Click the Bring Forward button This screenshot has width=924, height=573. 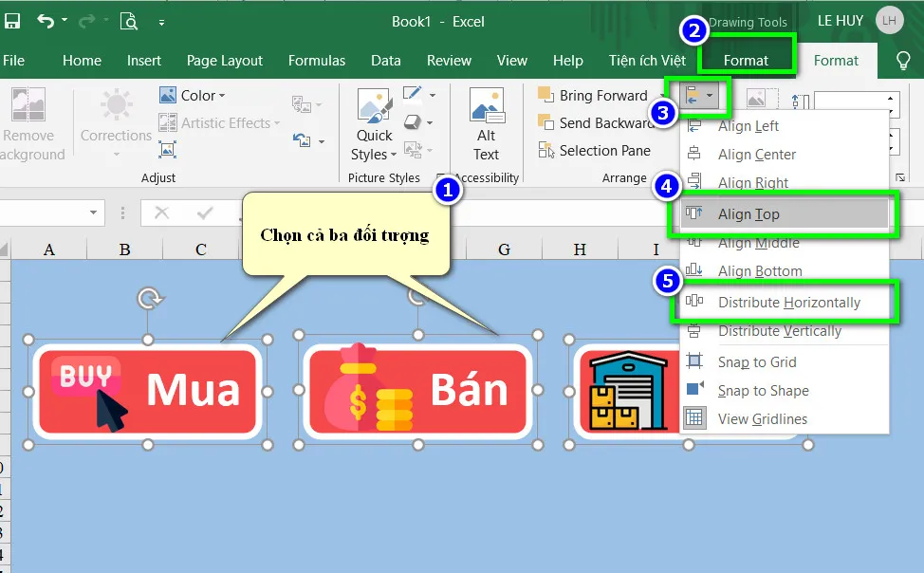click(594, 96)
